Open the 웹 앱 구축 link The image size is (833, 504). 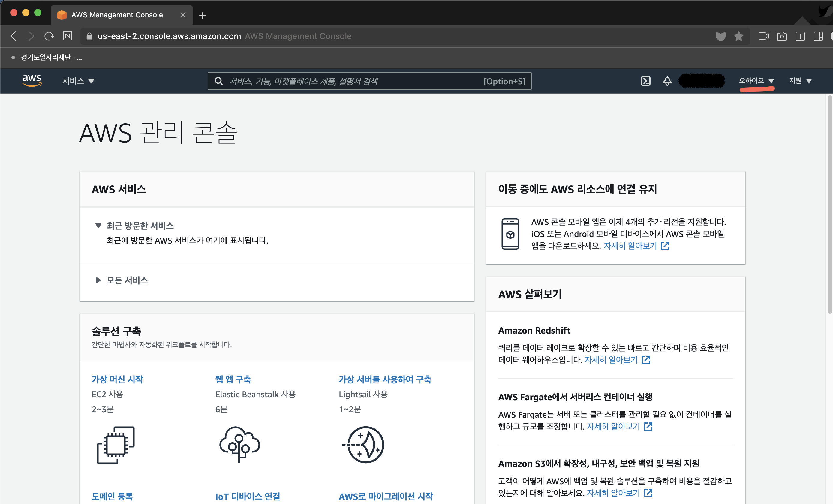[233, 379]
